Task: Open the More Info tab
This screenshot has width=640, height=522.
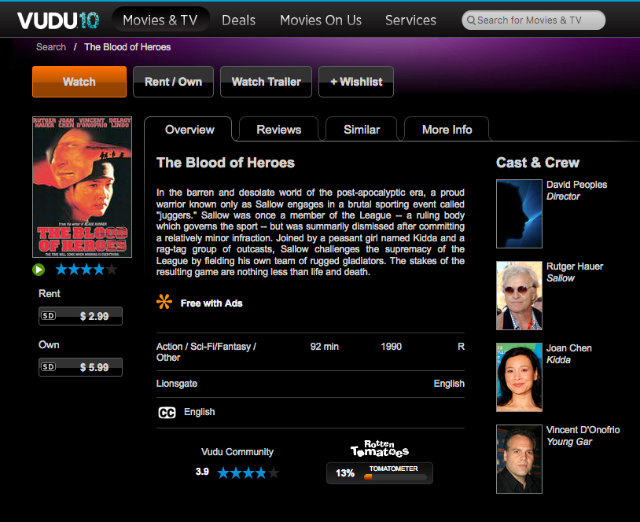Action: pyautogui.click(x=447, y=129)
